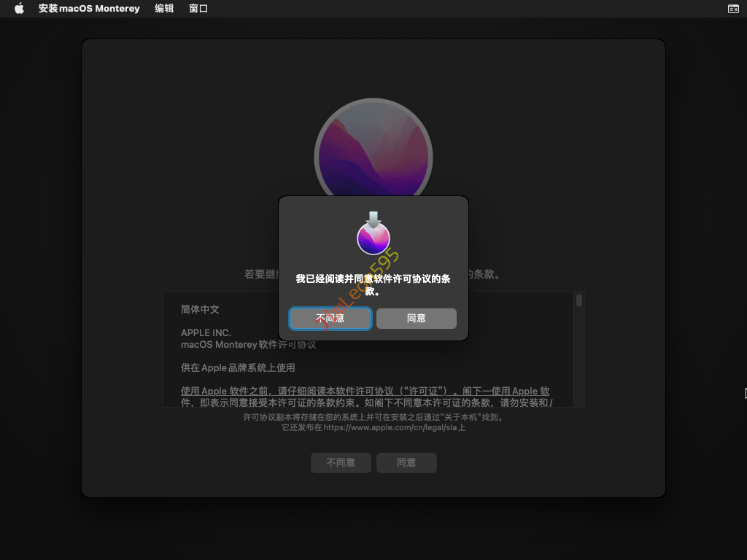Click the license text scrollbar thumb

(x=578, y=300)
